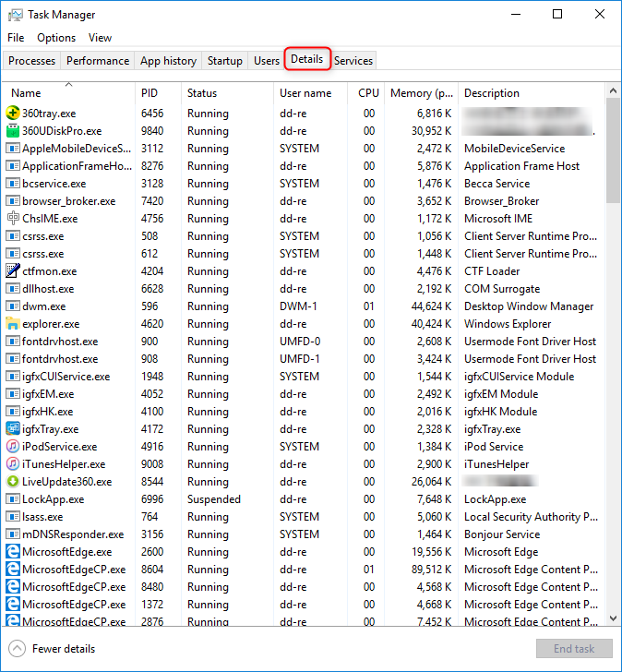Select the igfxTray.exe icon
Image resolution: width=622 pixels, height=672 pixels.
click(x=13, y=429)
